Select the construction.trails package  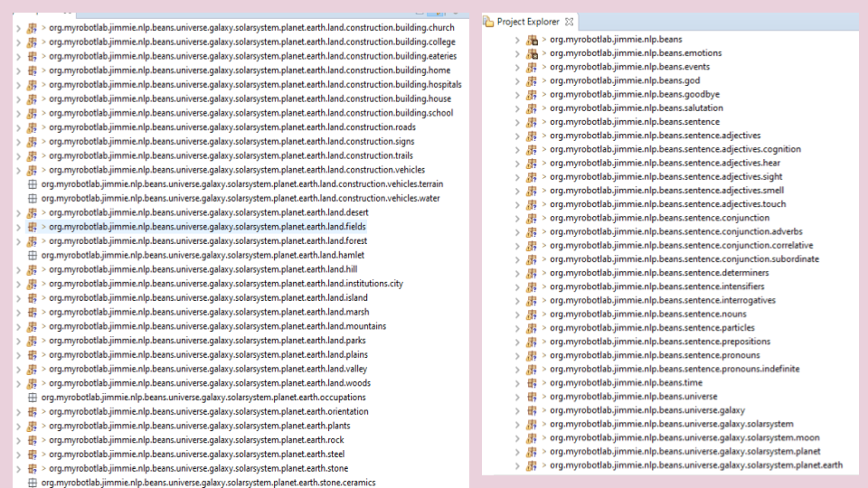point(231,155)
